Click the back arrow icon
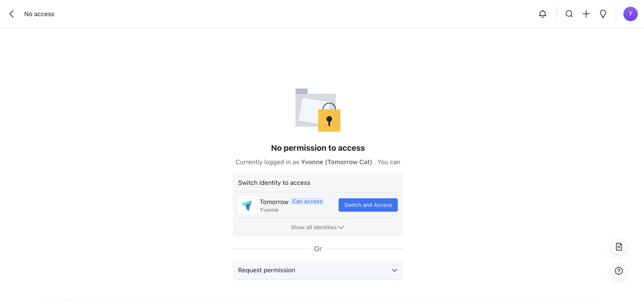This screenshot has width=644, height=301. tap(12, 14)
